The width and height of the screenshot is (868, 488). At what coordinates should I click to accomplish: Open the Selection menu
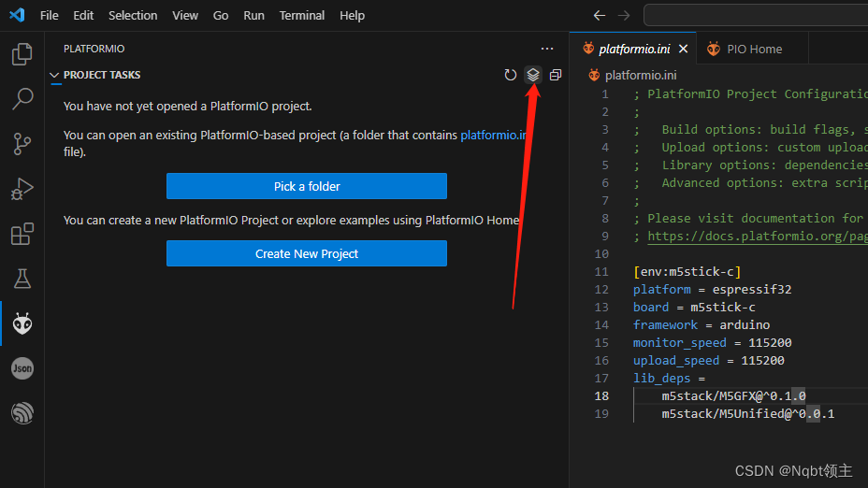click(133, 16)
